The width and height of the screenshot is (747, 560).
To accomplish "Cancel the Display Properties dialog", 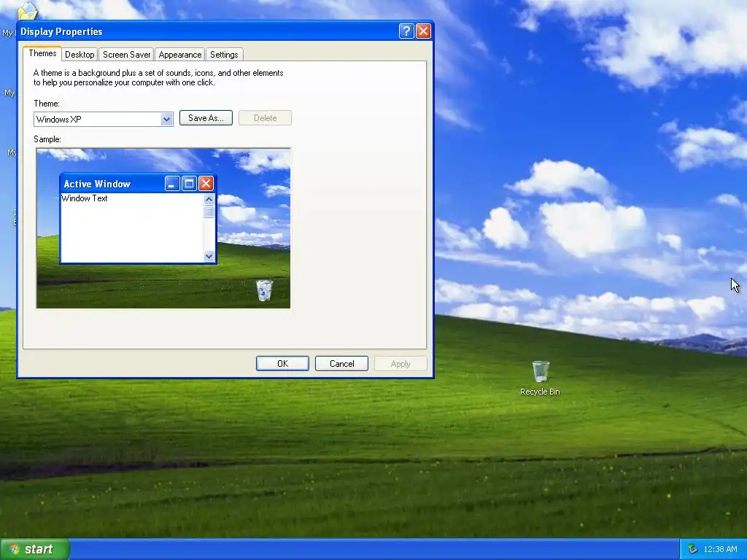I will pos(341,364).
